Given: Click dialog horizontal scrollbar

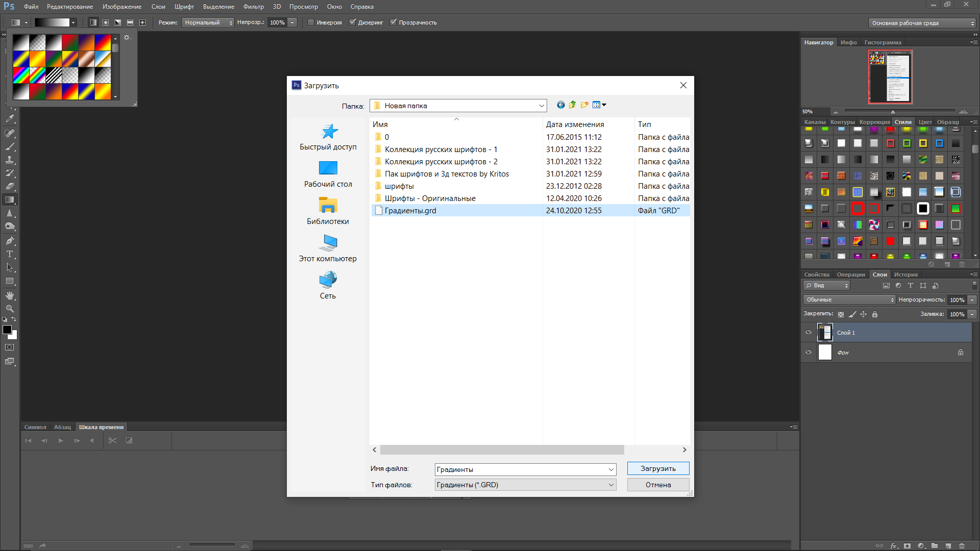Looking at the screenshot, I should 502,449.
